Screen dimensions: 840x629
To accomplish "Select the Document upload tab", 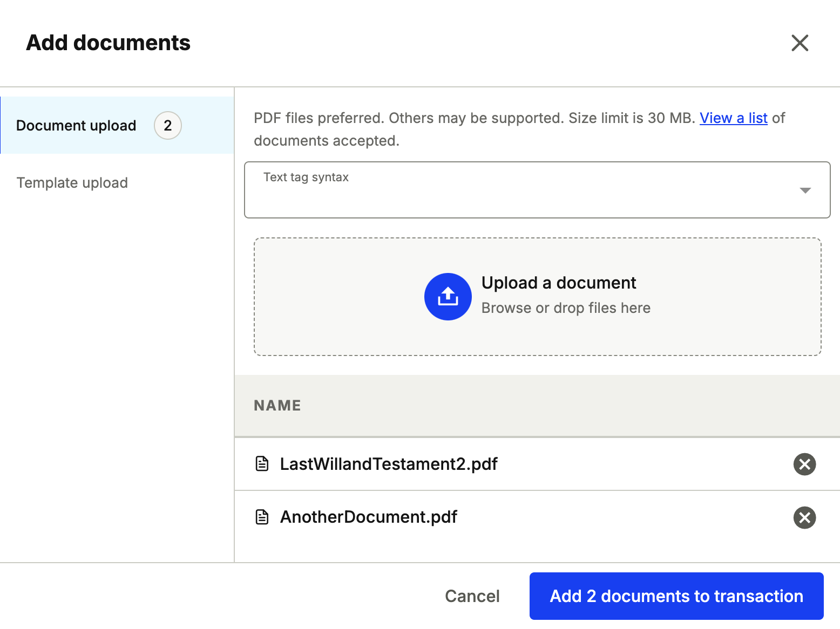I will pos(76,126).
